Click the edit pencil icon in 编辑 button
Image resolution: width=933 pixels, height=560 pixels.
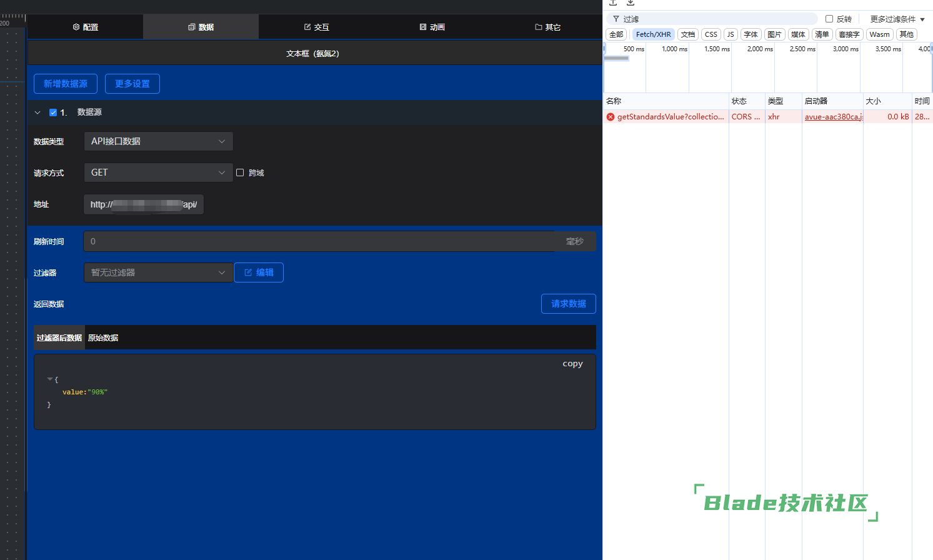(248, 272)
